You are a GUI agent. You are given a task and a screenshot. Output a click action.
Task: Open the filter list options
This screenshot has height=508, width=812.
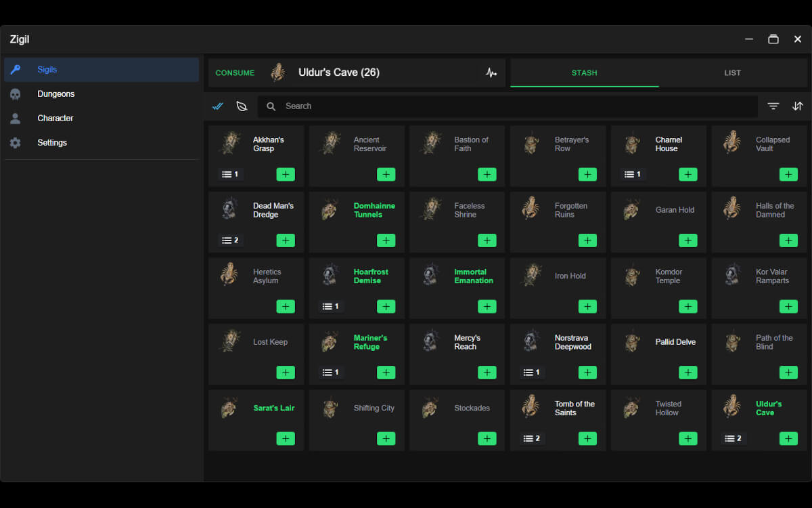point(773,106)
